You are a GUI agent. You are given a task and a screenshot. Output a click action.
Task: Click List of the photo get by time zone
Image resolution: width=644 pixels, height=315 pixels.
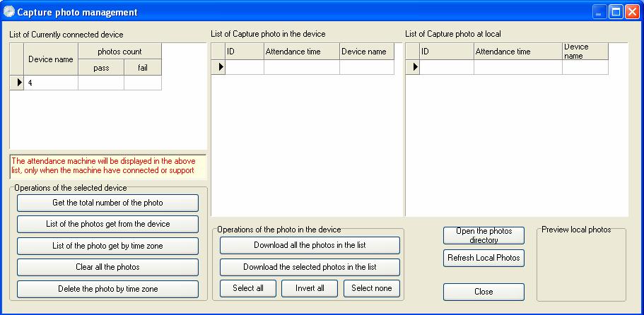[107, 246]
